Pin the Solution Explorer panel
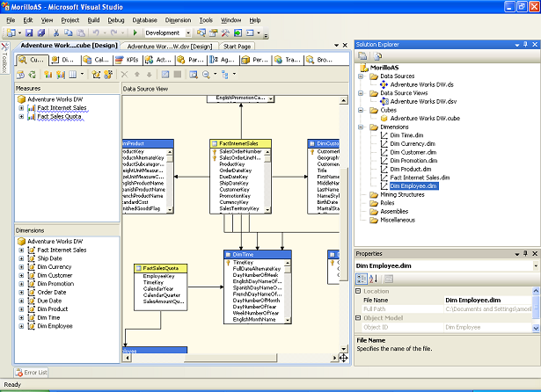This screenshot has height=392, width=541. click(x=525, y=45)
